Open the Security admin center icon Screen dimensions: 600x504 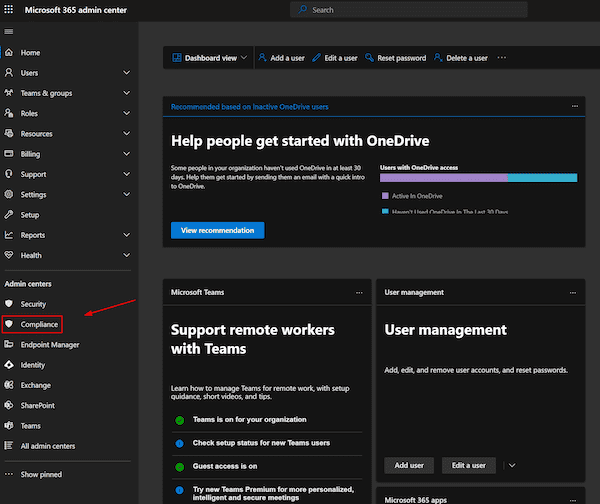[9, 304]
